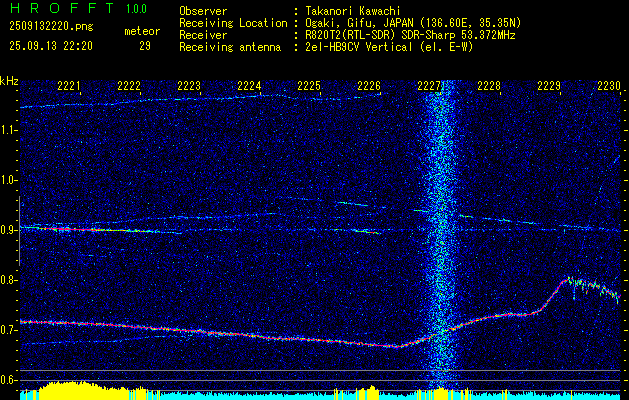Click the meteor count 29
This screenshot has width=629, height=400.
[x=145, y=46]
